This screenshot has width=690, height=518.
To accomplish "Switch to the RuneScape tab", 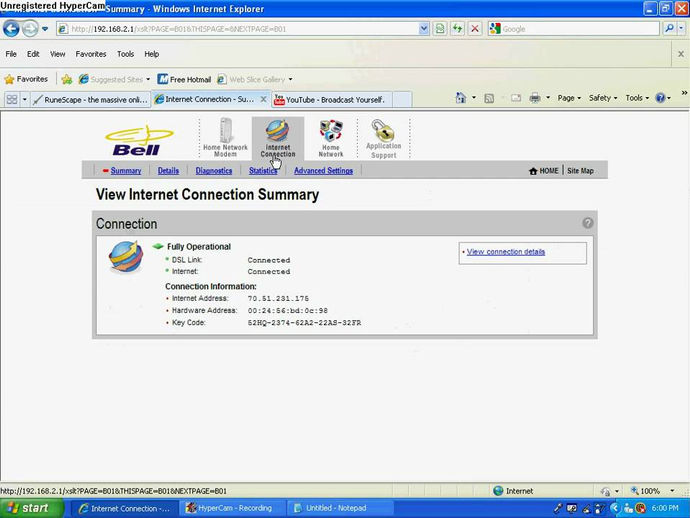I will [91, 99].
